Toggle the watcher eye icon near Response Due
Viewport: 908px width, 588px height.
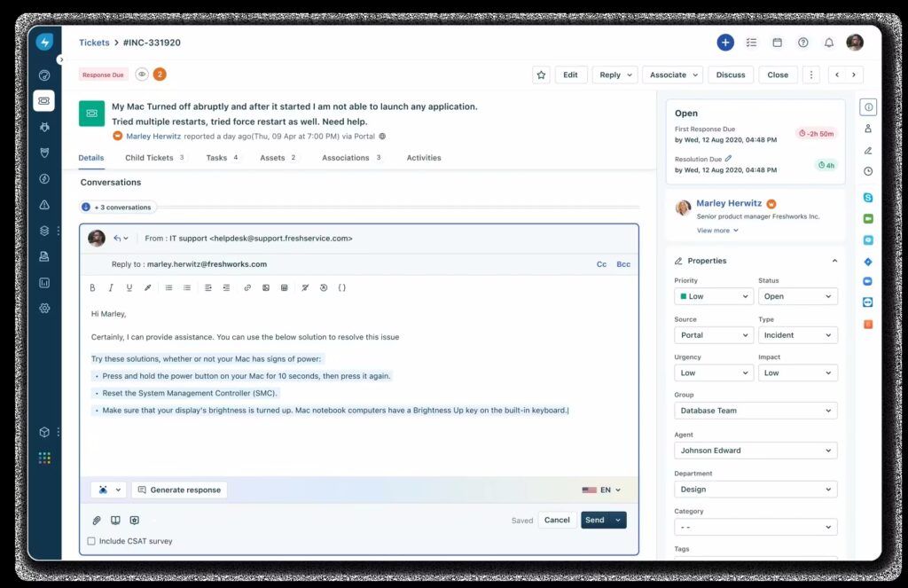click(x=142, y=74)
